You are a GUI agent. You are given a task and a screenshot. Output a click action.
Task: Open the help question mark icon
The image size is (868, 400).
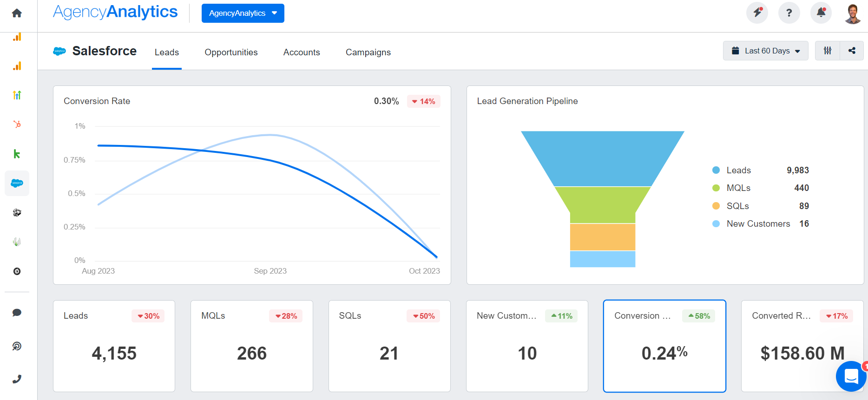click(x=789, y=13)
